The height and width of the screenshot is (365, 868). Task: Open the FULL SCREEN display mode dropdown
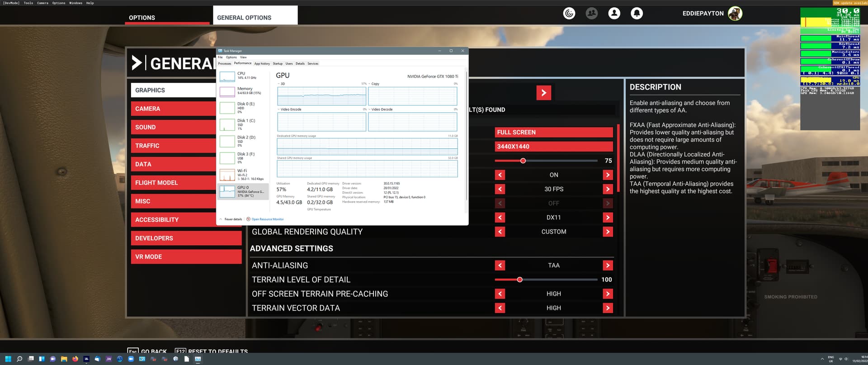[554, 132]
